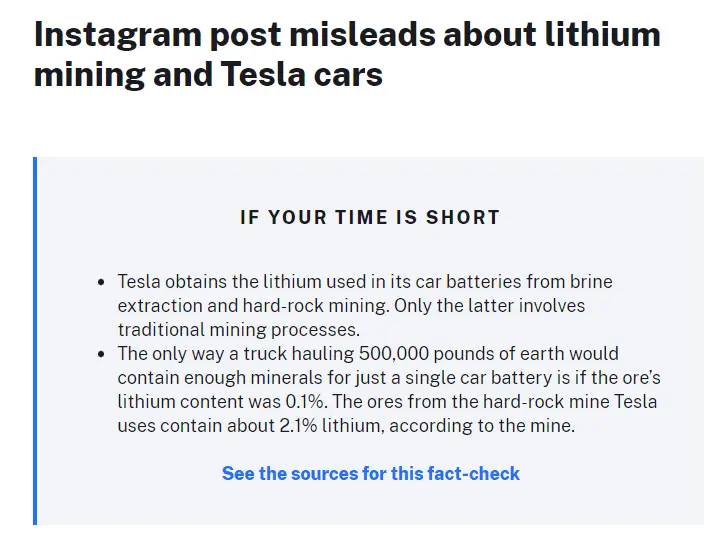This screenshot has height=542, width=728.
Task: Click the second bullet's dot marker
Action: [101, 355]
